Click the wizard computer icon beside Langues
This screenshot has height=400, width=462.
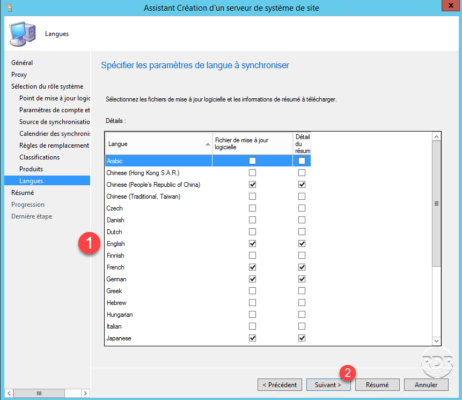(22, 34)
